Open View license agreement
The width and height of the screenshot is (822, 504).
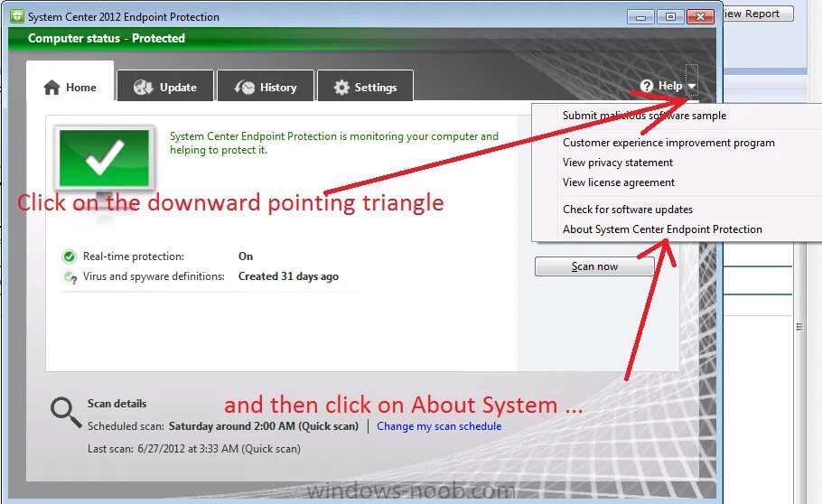pyautogui.click(x=619, y=182)
